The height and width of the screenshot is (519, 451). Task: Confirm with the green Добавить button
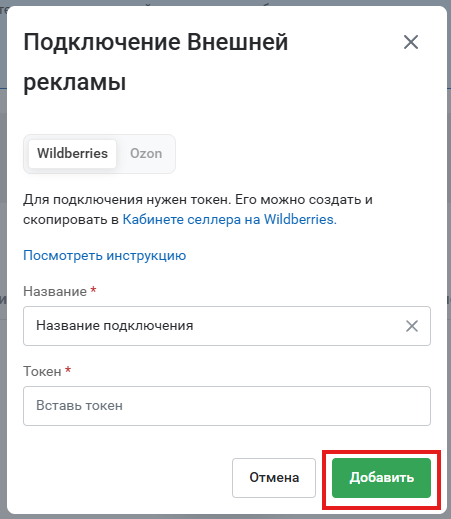(381, 478)
